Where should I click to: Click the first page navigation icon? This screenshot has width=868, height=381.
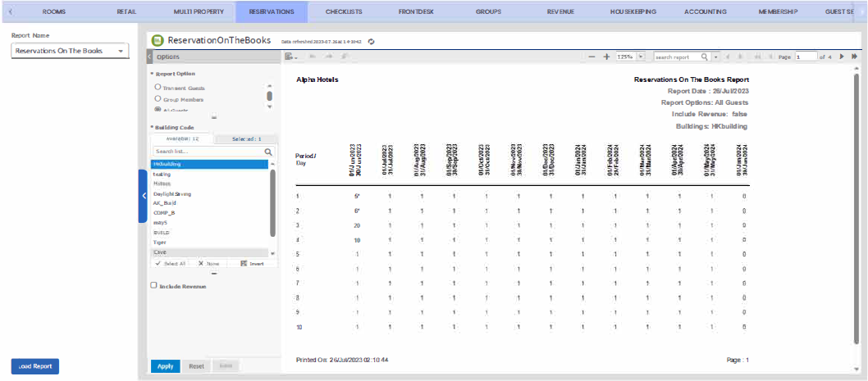(x=756, y=57)
